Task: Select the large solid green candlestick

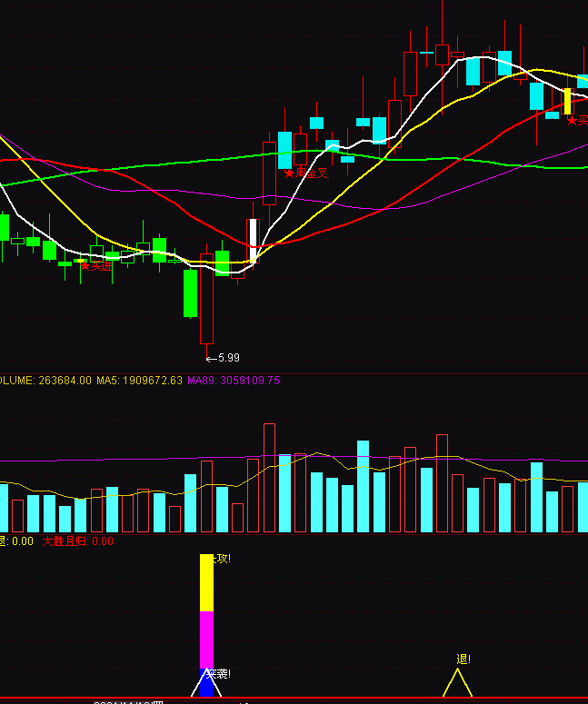Action: point(190,293)
